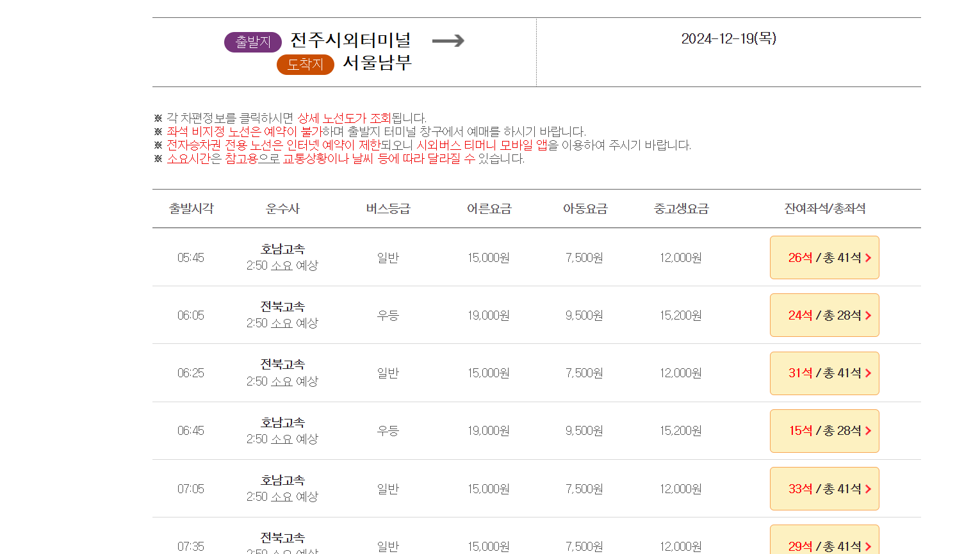980x554 pixels.
Task: Click 15,200원 student fare in 06:05 row
Action: coord(681,315)
